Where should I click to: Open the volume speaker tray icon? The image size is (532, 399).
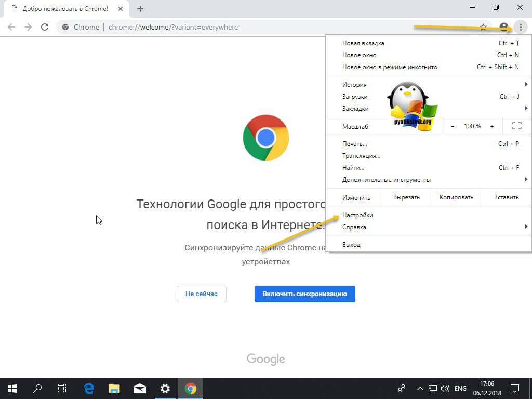pyautogui.click(x=445, y=389)
